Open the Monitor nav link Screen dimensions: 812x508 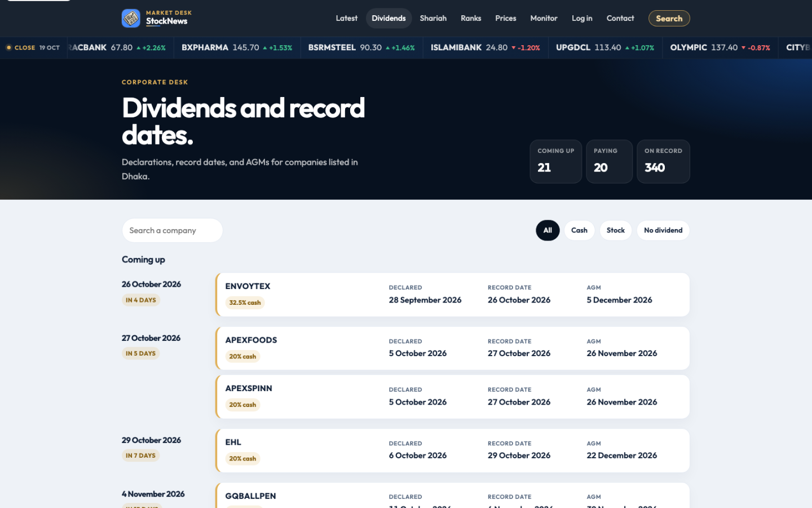point(544,18)
